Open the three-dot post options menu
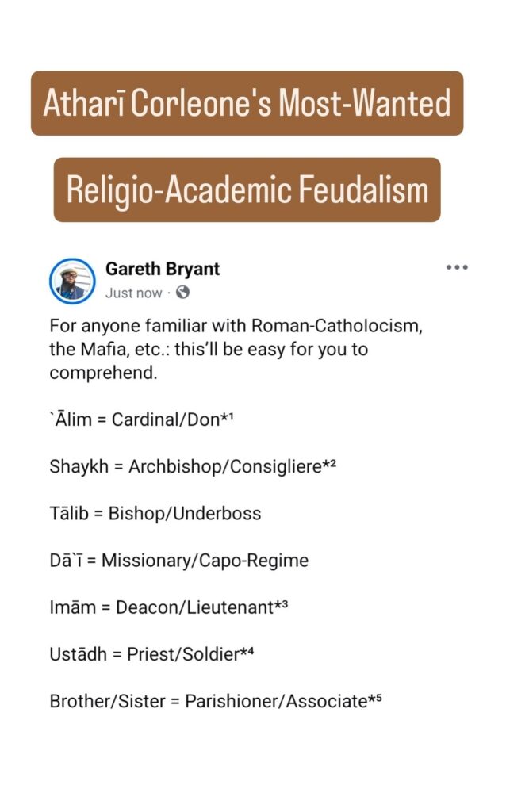506x812 pixels. coord(457,268)
